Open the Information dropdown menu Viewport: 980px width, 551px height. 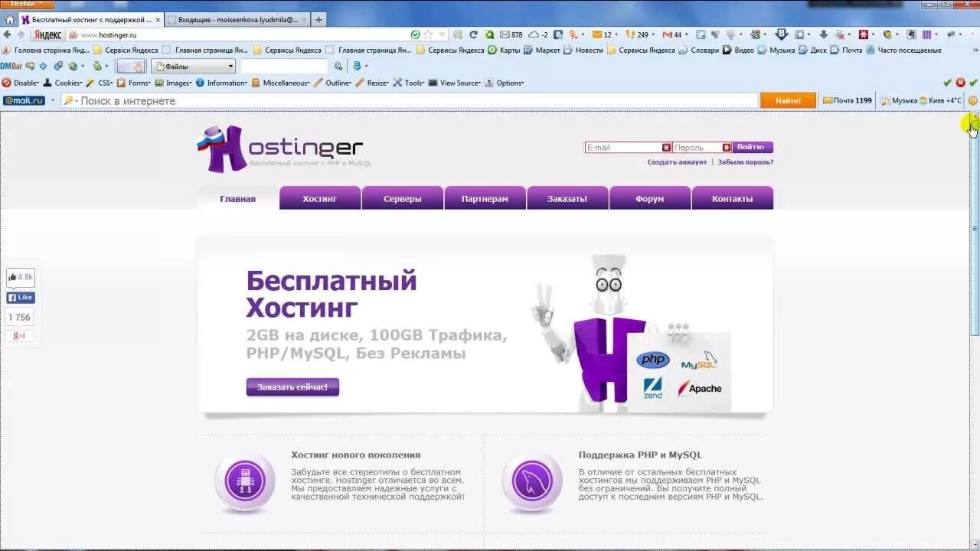click(222, 83)
